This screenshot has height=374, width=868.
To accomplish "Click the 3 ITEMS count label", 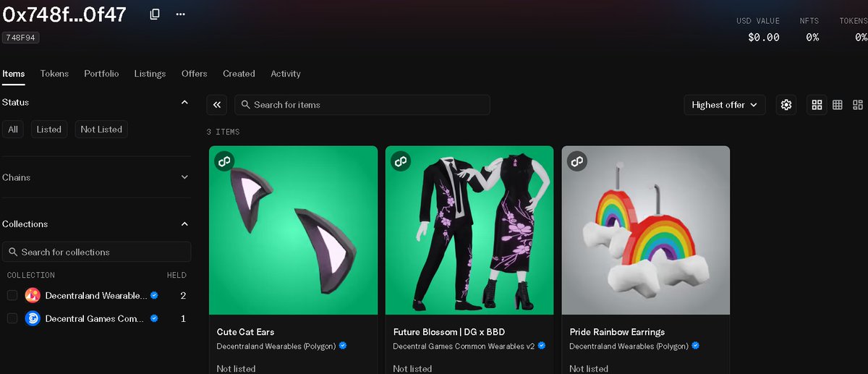I will (223, 132).
